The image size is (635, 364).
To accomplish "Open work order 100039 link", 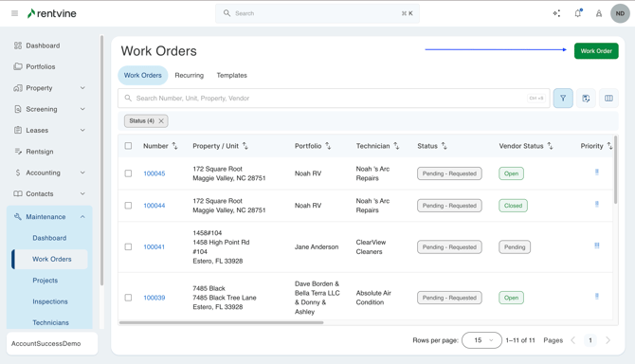I will pyautogui.click(x=154, y=298).
